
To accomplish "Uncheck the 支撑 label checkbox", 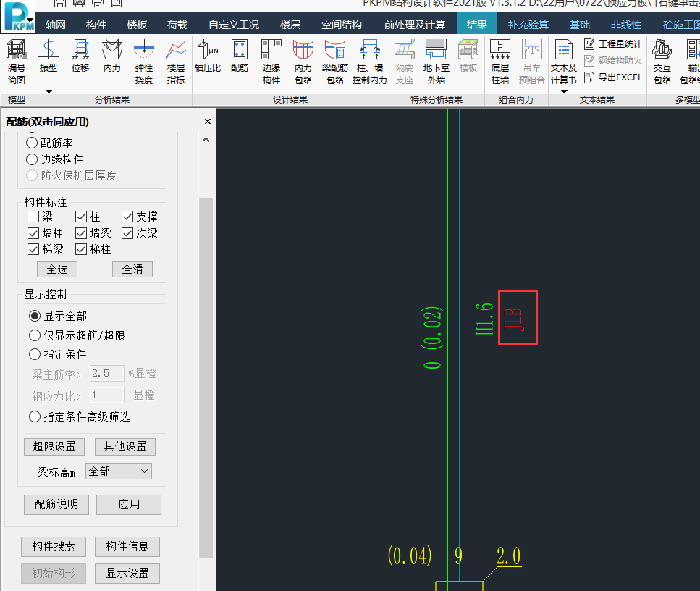I will (x=127, y=217).
